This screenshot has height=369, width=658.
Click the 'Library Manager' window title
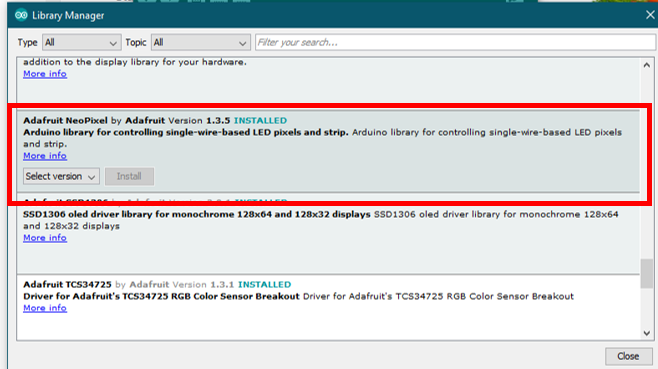point(68,16)
